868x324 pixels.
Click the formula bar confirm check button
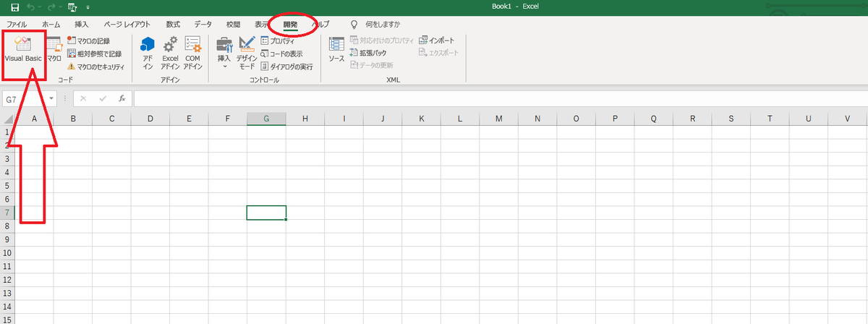point(103,98)
